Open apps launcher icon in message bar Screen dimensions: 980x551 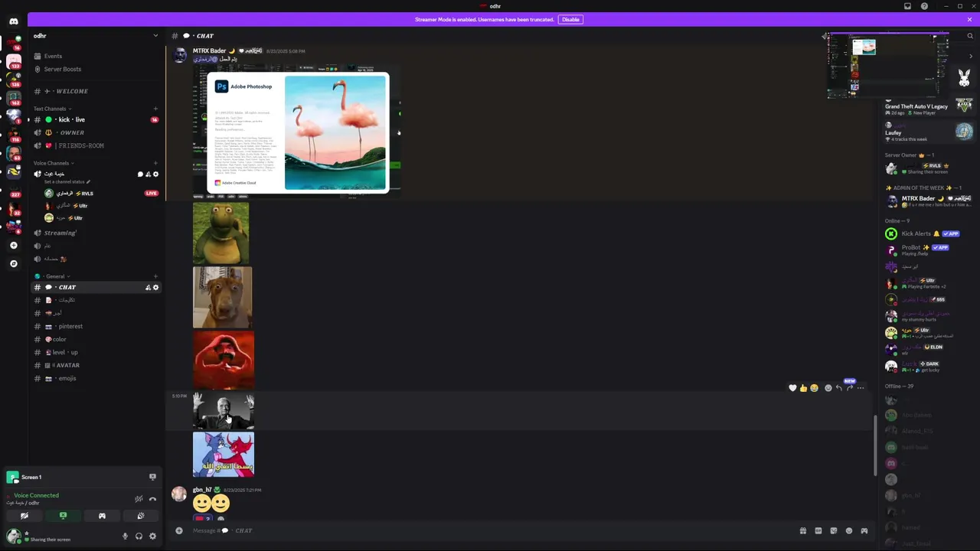click(x=864, y=530)
